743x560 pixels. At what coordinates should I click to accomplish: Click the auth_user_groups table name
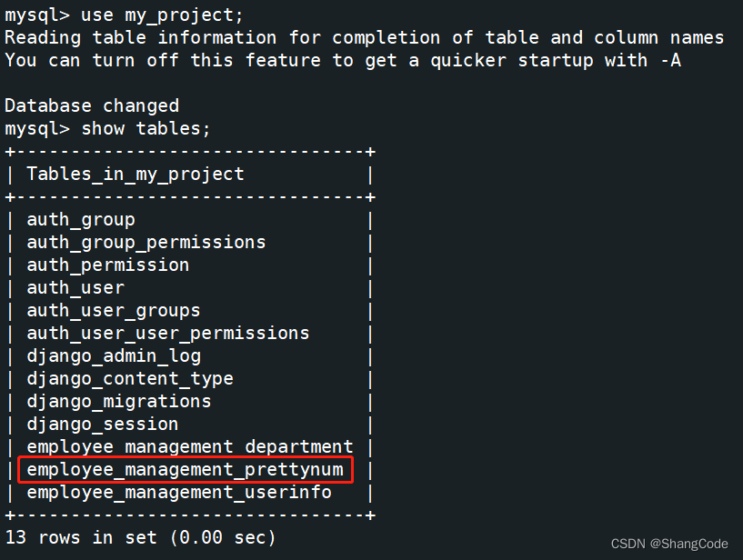[114, 311]
